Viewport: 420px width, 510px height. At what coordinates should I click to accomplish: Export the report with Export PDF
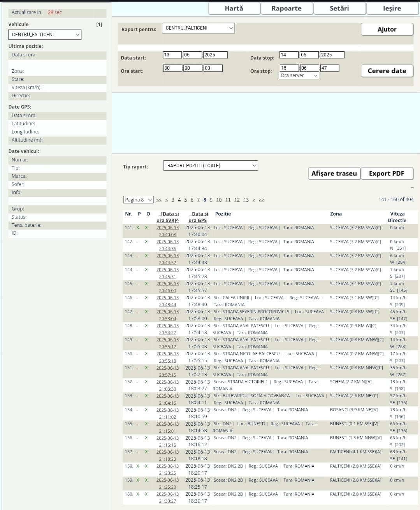click(386, 174)
